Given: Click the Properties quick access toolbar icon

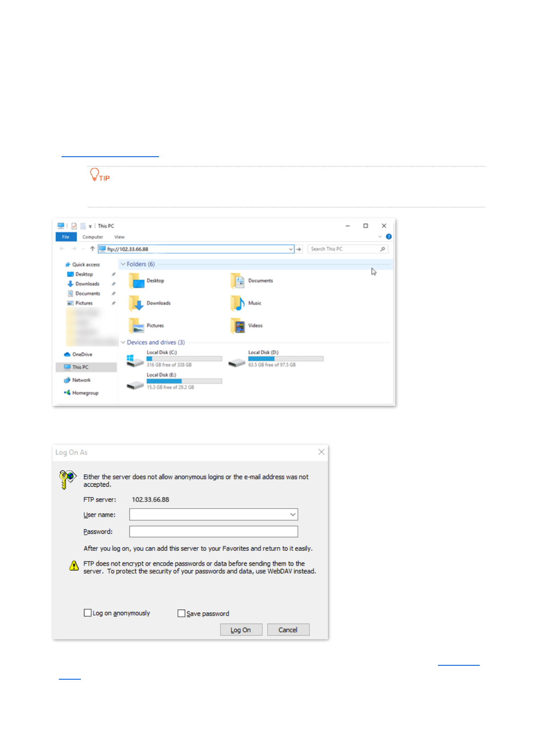Looking at the screenshot, I should pos(74,226).
